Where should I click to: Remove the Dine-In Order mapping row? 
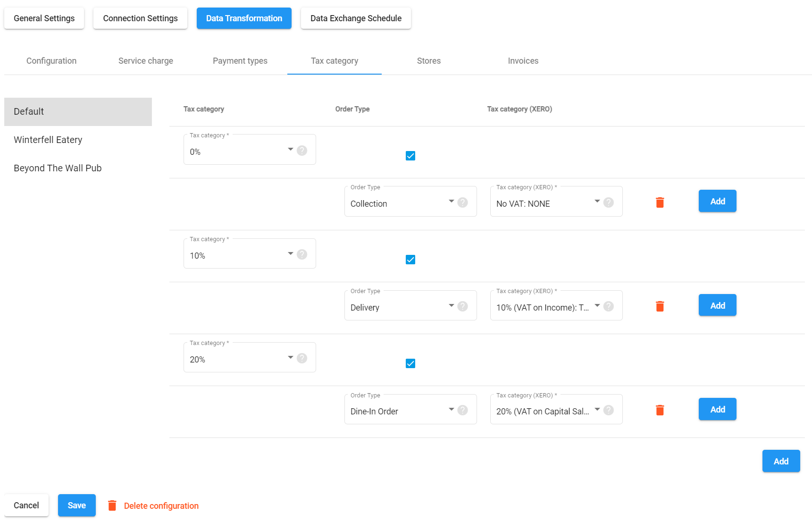pos(660,410)
